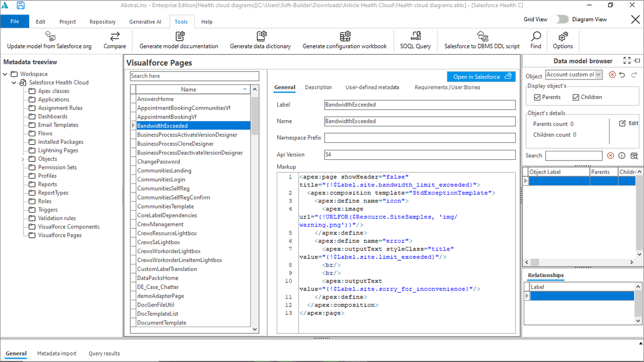
Task: Expand Data model browser to full screen
Action: [x=627, y=60]
